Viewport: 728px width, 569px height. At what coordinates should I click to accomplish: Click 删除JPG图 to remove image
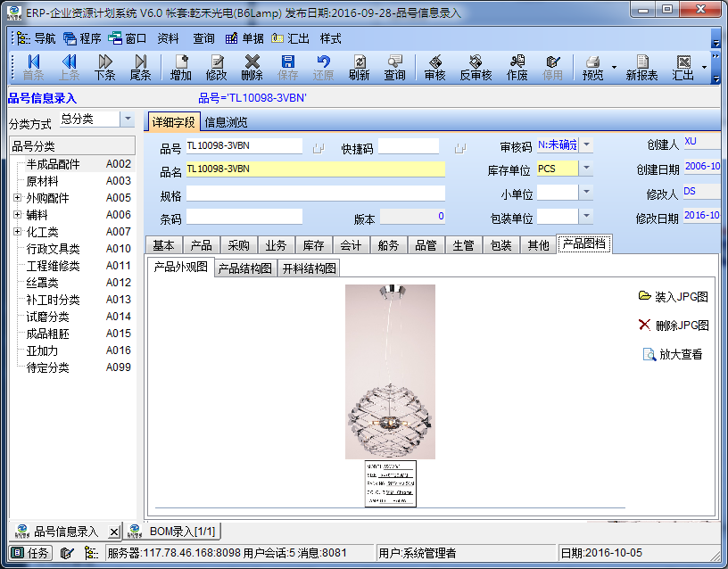tap(674, 326)
